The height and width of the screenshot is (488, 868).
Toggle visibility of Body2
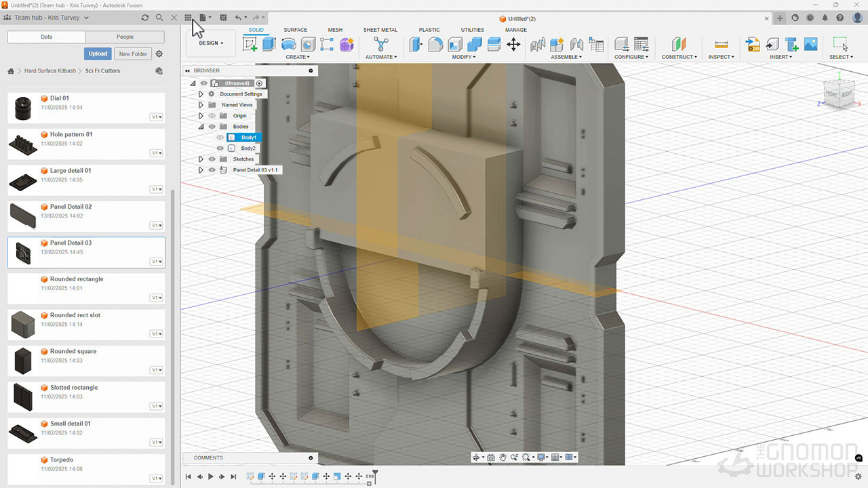[220, 148]
